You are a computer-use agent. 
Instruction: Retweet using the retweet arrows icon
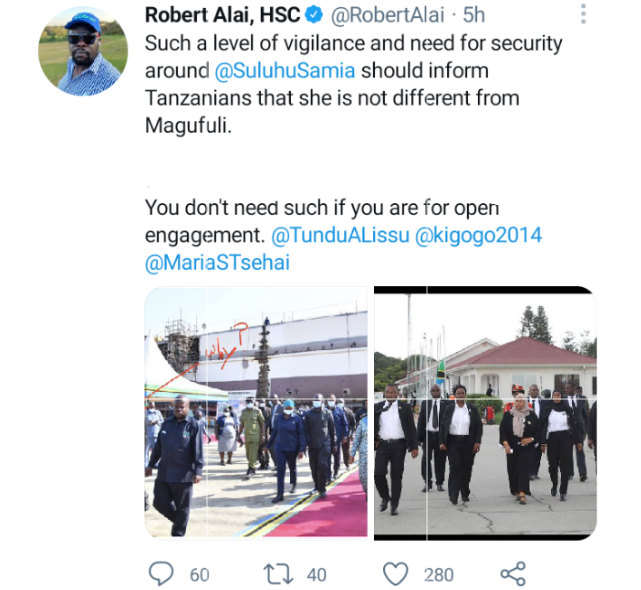point(278,574)
